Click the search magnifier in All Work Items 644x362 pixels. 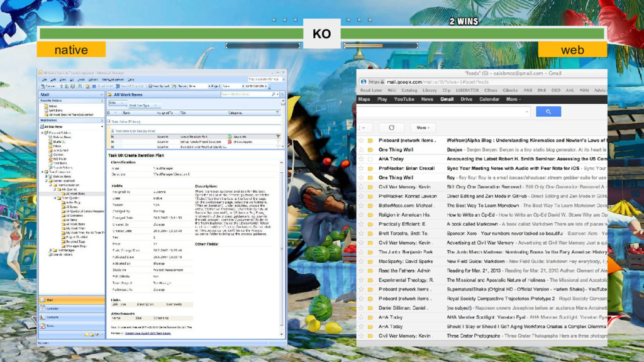point(274,95)
